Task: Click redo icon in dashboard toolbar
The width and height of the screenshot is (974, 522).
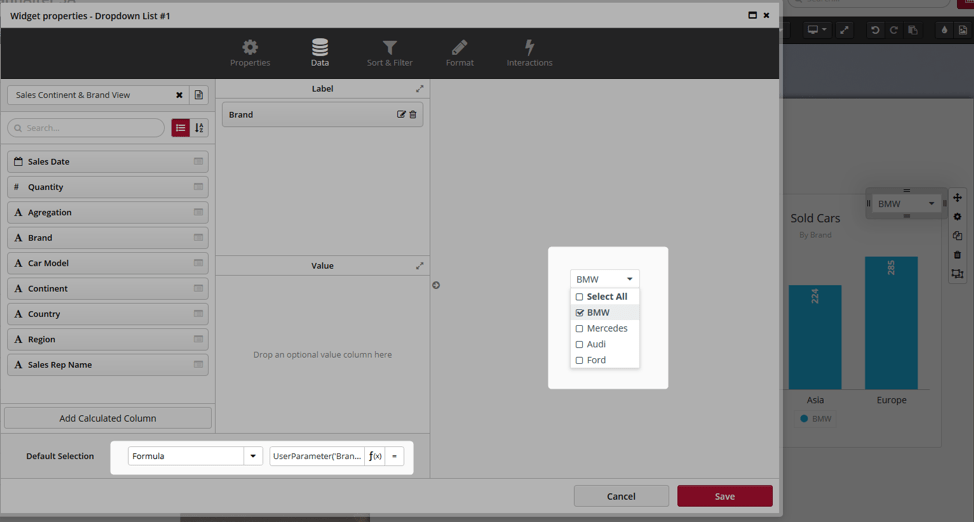Action: (x=893, y=30)
